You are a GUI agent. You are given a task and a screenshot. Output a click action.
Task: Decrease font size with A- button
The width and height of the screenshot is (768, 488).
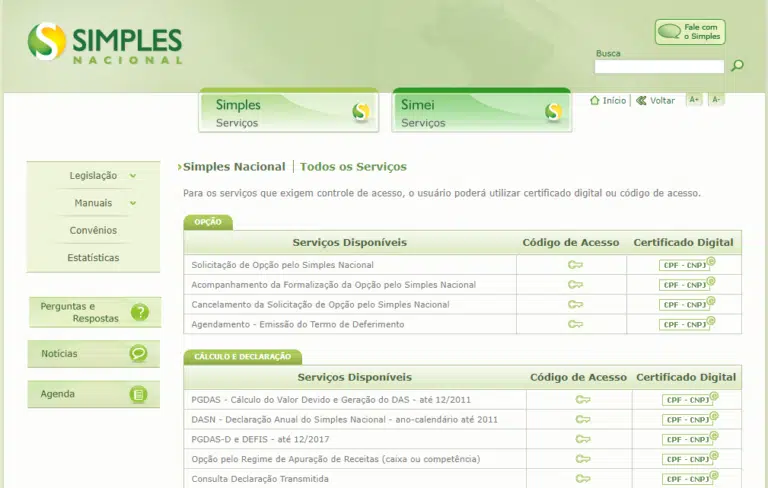tap(716, 100)
